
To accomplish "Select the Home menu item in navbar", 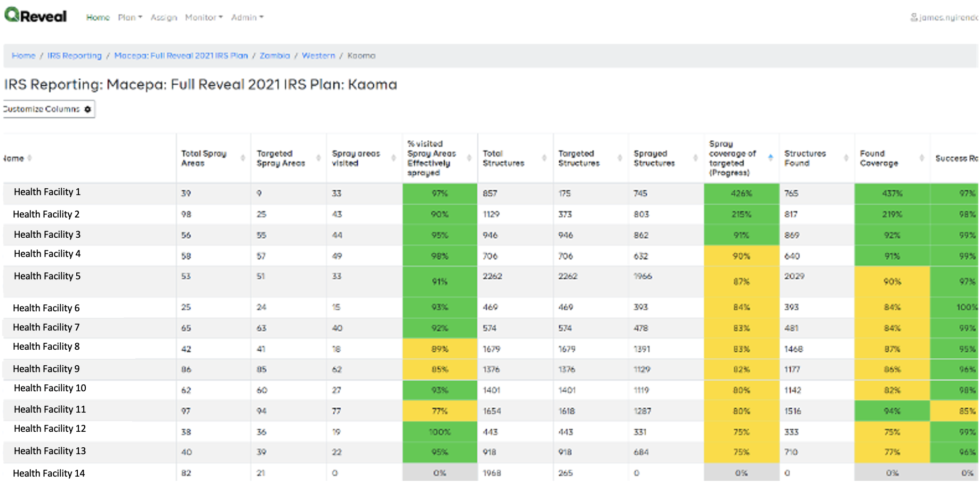I will pos(98,18).
